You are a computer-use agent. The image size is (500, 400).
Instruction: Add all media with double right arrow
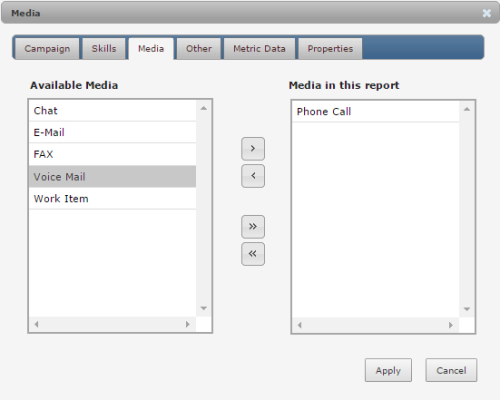click(x=253, y=227)
